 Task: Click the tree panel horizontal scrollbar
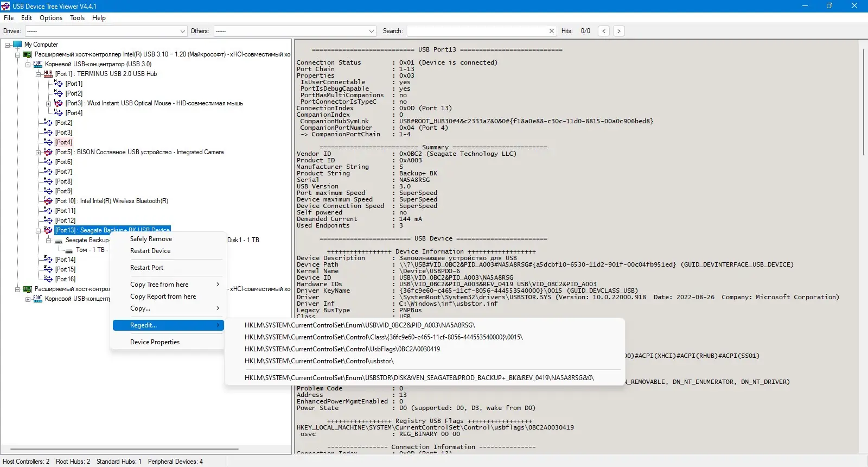pyautogui.click(x=124, y=449)
